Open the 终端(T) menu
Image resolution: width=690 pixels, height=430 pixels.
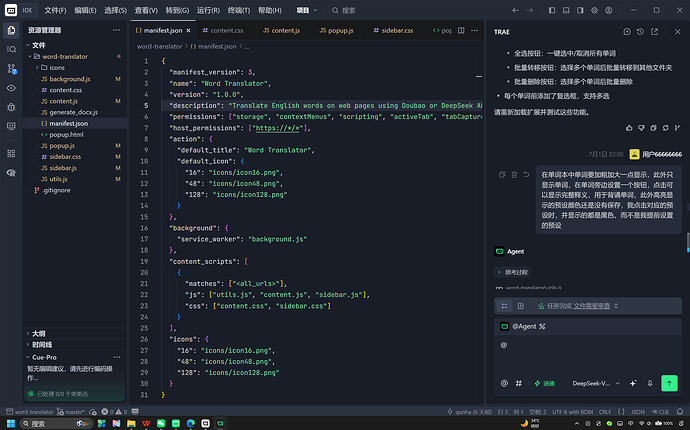click(x=239, y=10)
